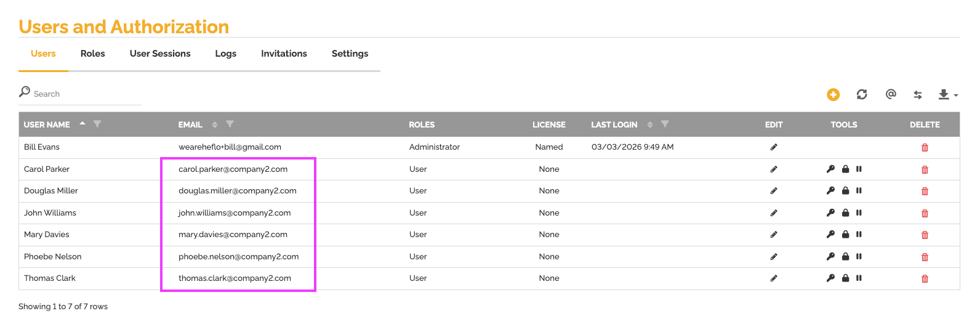Switch to the Roles tab
The height and width of the screenshot is (324, 980).
tap(92, 54)
